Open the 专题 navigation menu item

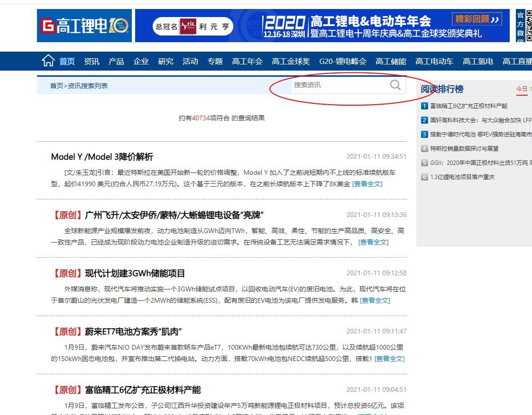215,62
